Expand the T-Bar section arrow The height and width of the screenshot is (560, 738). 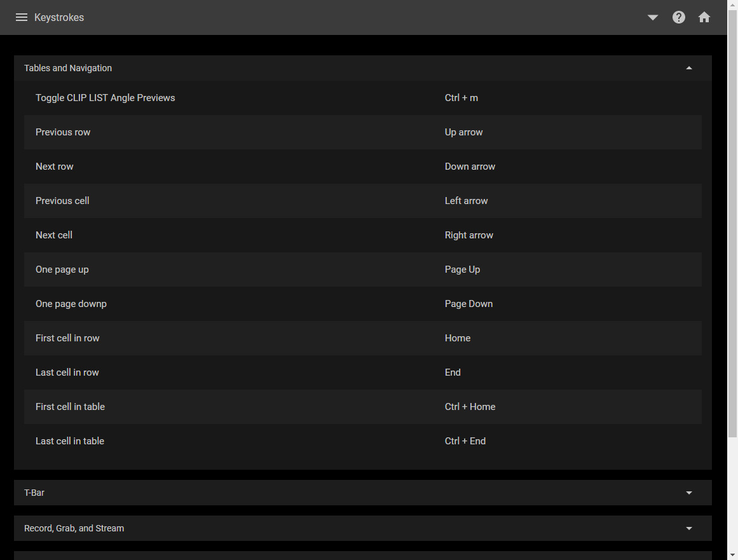point(689,493)
